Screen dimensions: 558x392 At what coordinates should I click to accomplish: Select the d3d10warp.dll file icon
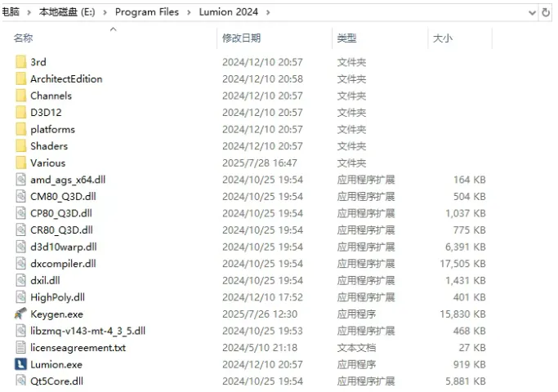point(21,247)
